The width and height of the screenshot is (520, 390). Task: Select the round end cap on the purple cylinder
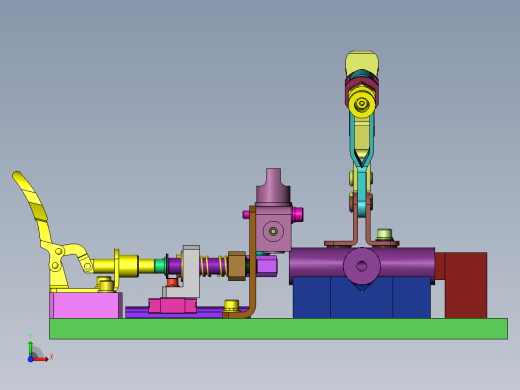pos(362,266)
